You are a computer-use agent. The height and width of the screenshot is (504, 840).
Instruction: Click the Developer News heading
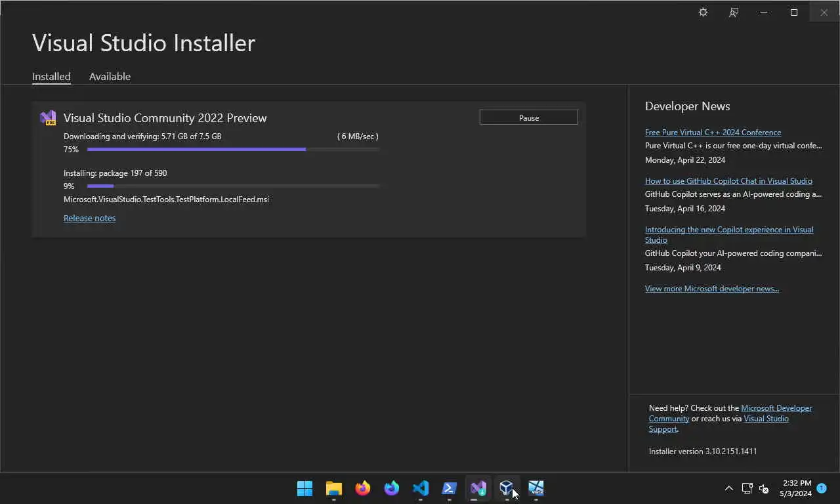[x=687, y=106]
